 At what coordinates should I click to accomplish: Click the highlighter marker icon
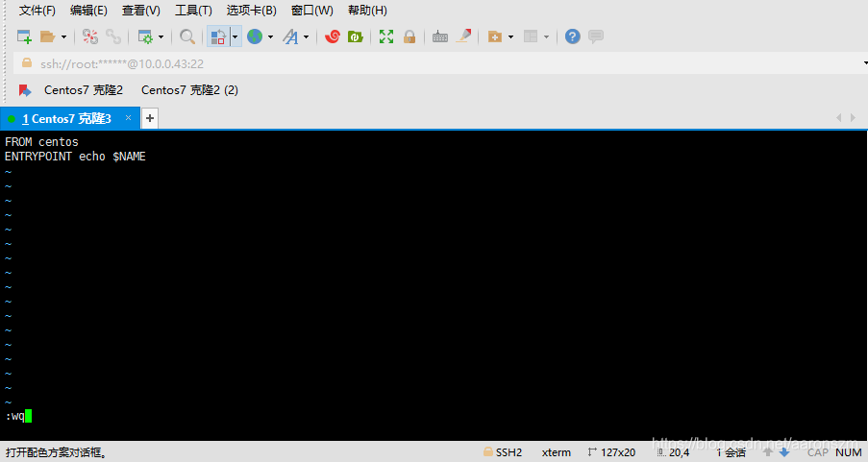[464, 36]
